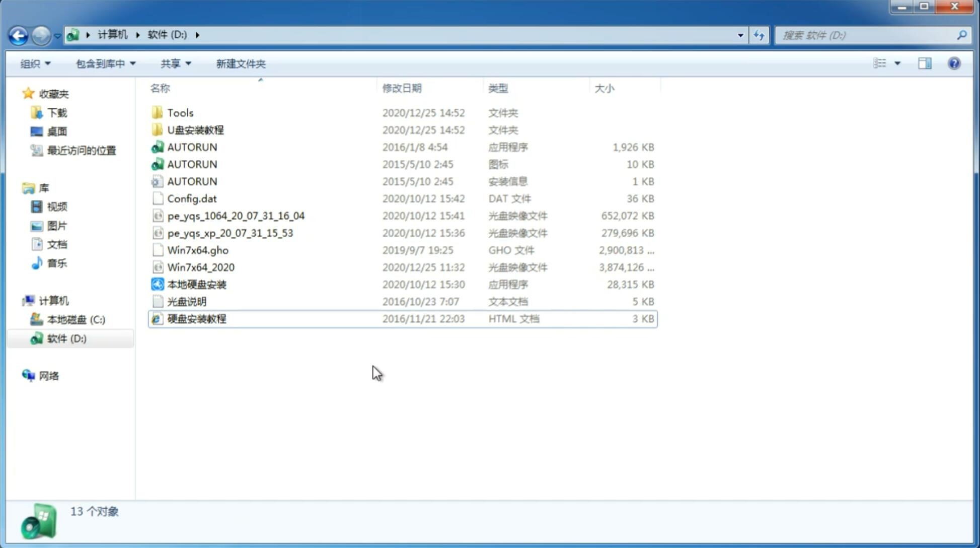Open 硬盘安装教程 HTML document
This screenshot has height=548, width=980.
click(196, 318)
